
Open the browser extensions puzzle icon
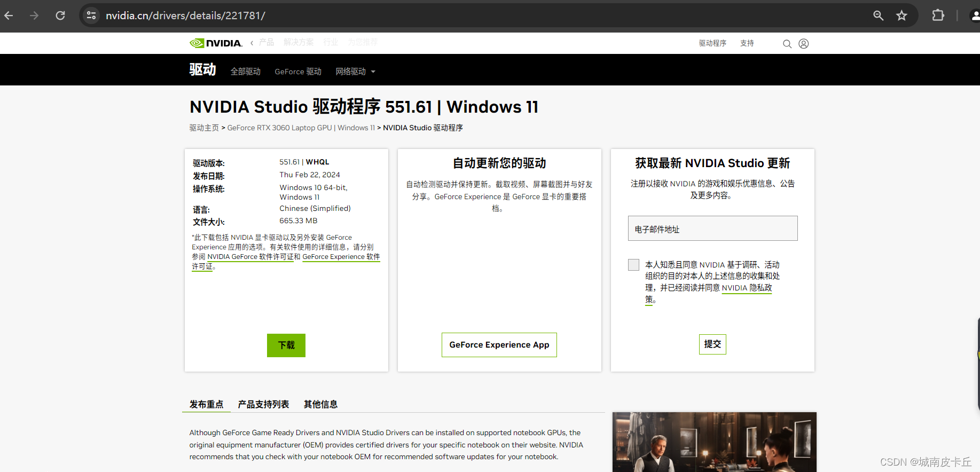[938, 15]
